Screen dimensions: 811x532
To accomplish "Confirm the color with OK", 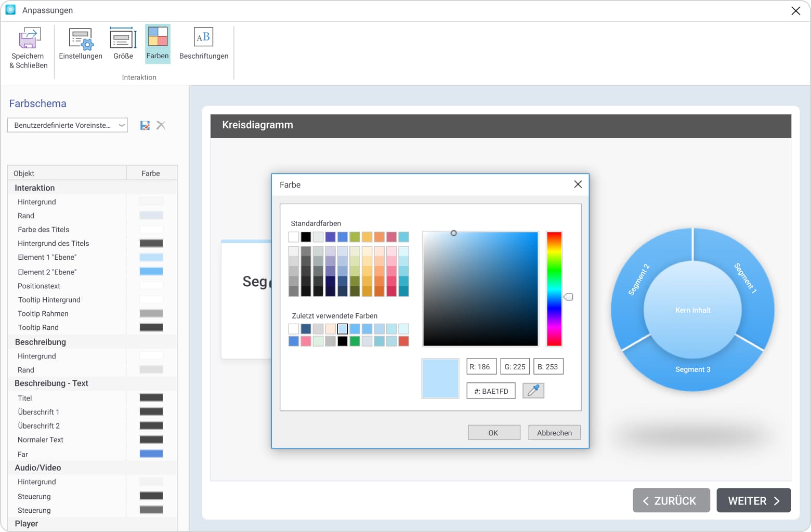I will [x=493, y=432].
